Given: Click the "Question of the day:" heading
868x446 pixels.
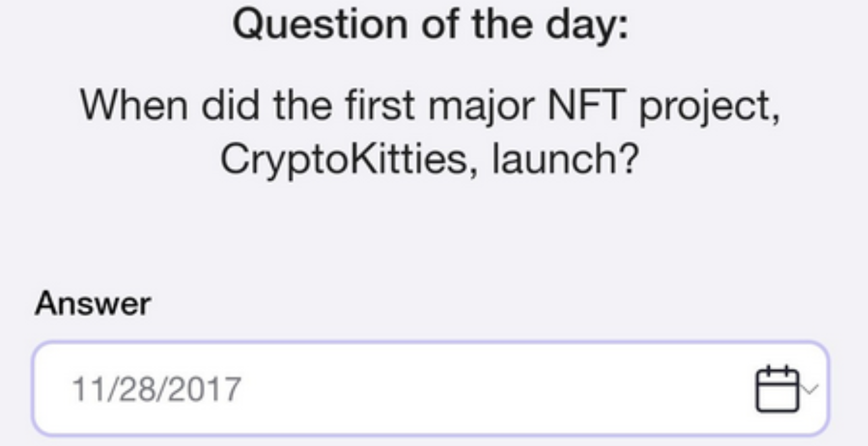Looking at the screenshot, I should pos(430,25).
